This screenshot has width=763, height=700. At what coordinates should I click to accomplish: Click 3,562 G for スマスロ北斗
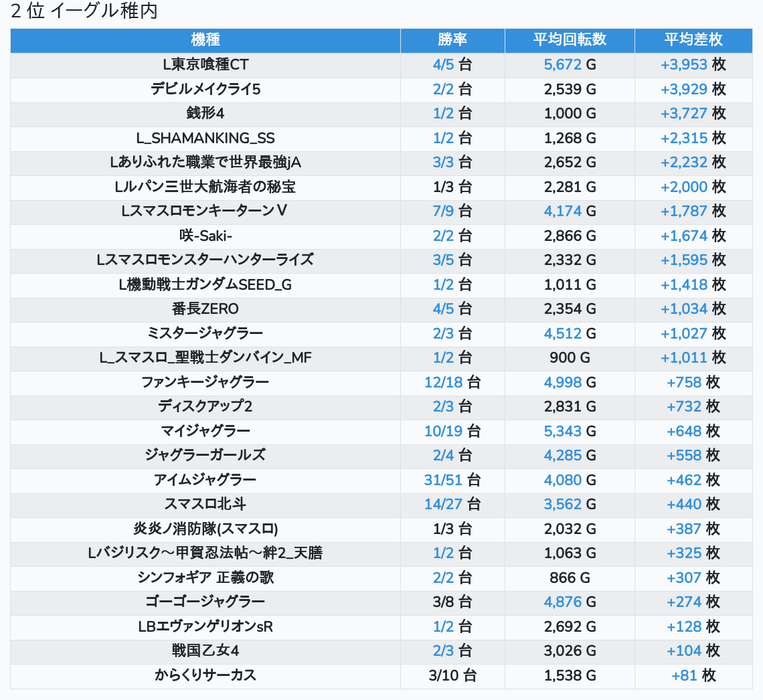tap(570, 505)
